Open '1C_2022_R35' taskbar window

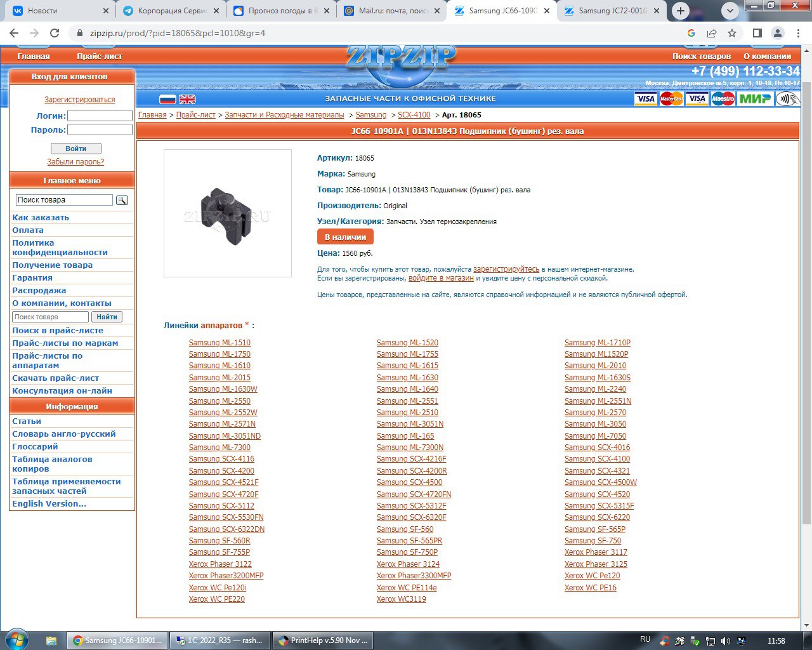[220, 640]
